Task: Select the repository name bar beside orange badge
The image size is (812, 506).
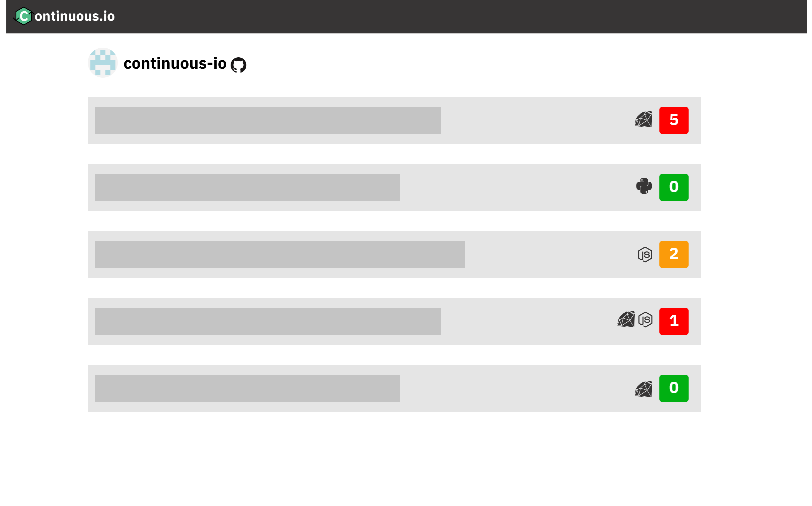Action: click(x=280, y=254)
